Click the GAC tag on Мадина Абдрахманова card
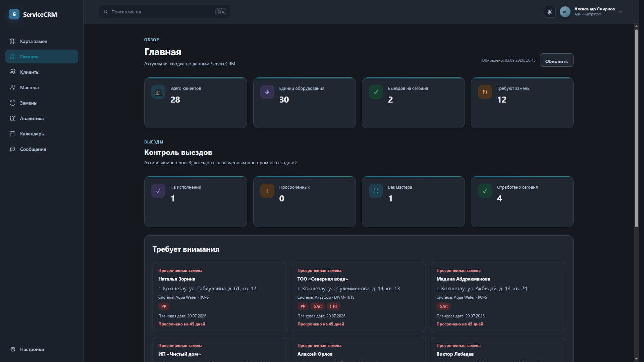Image resolution: width=644 pixels, height=362 pixels. tap(443, 306)
